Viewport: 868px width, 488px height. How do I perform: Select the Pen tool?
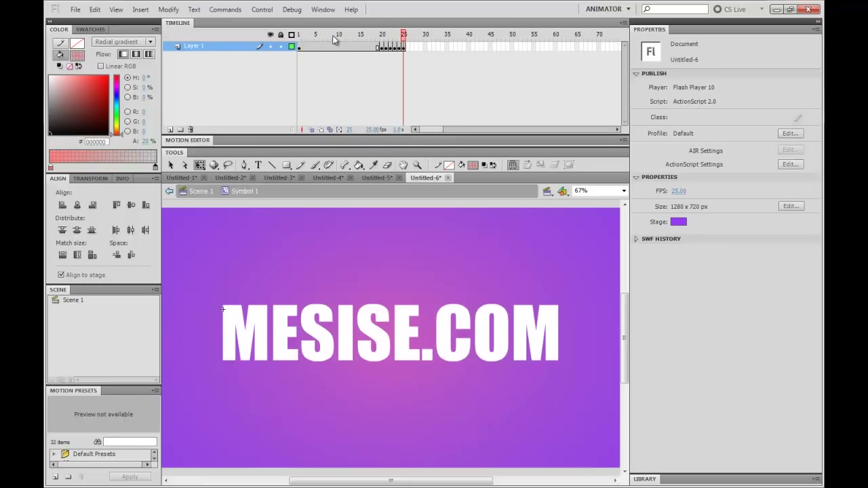244,165
